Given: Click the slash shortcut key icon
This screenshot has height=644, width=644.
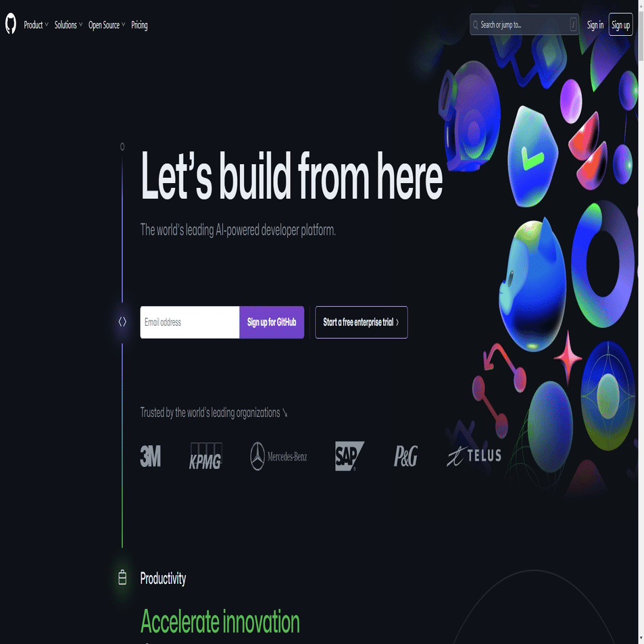Looking at the screenshot, I should (573, 24).
